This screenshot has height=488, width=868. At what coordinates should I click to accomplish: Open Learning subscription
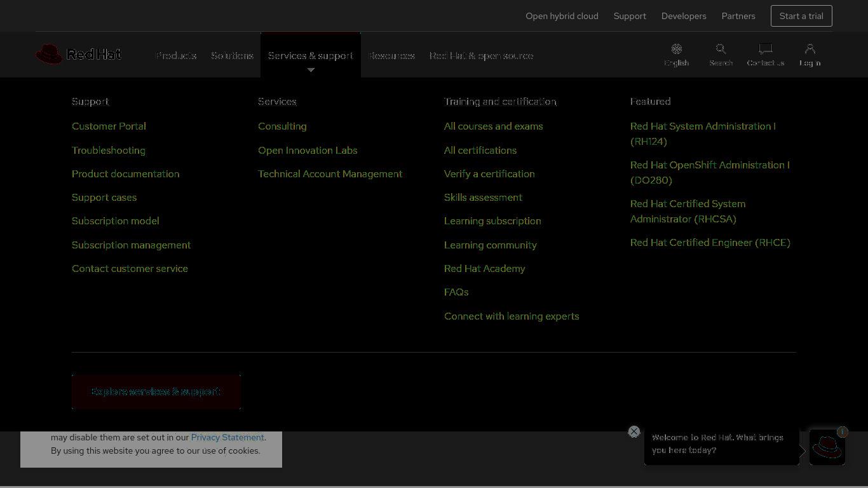click(x=492, y=220)
